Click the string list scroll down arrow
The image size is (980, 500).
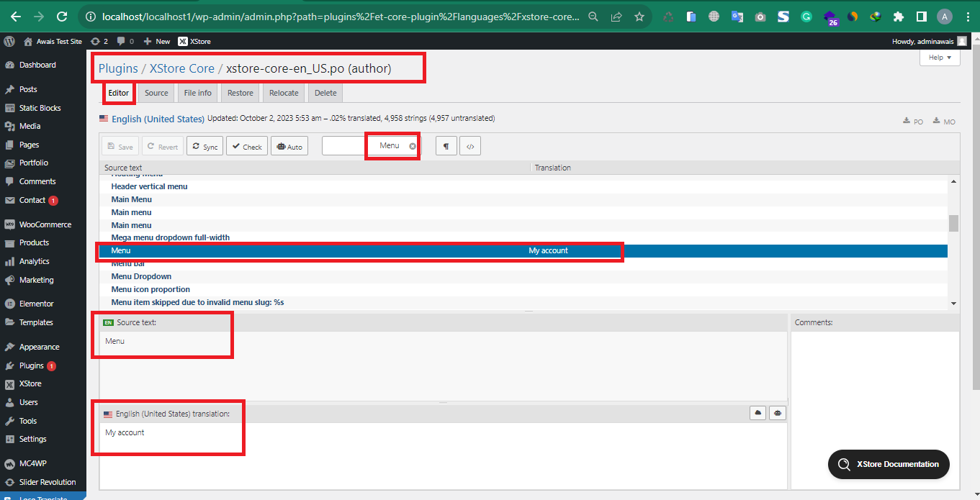[953, 304]
